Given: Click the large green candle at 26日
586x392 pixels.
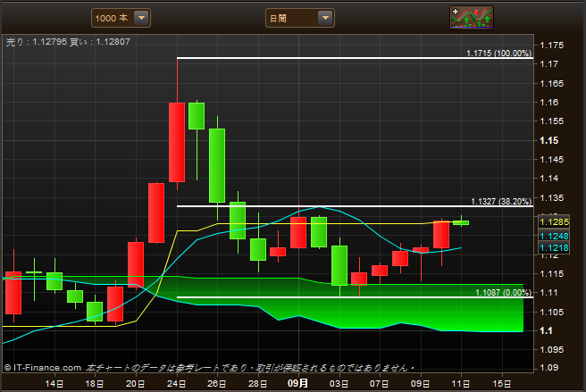Looking at the screenshot, I should pos(217,165).
